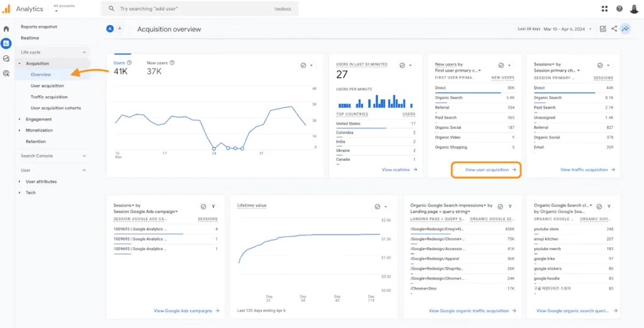
Task: Expand the Monetization tree node
Action: 19,130
